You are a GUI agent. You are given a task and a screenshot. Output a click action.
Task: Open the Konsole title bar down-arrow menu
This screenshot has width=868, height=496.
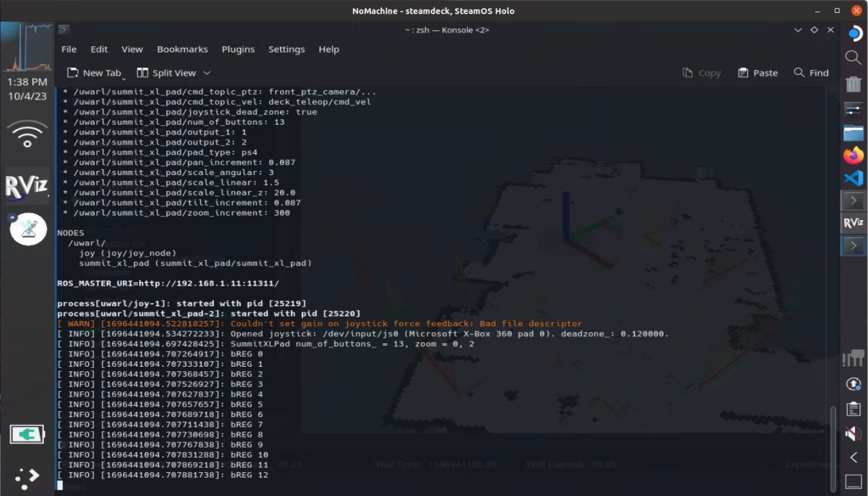[x=798, y=30]
